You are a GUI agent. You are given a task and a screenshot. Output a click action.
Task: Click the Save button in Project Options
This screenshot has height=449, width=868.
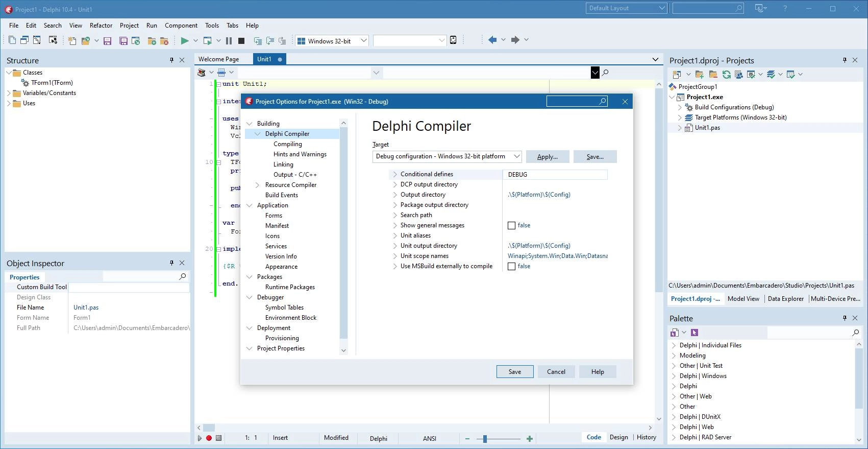[515, 372]
